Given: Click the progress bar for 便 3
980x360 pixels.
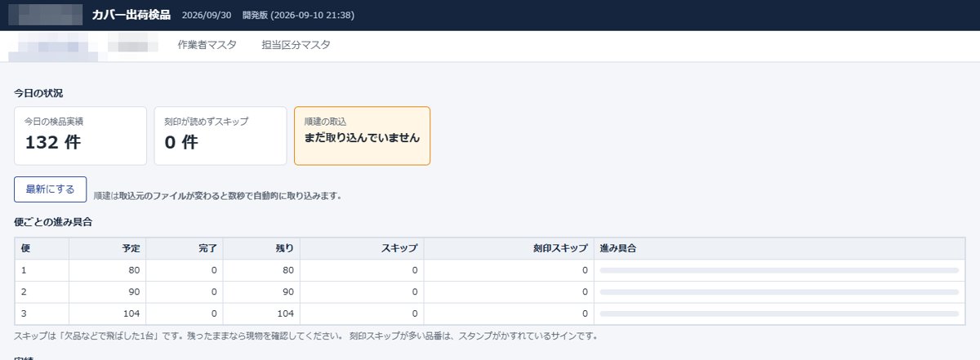Looking at the screenshot, I should (779, 313).
